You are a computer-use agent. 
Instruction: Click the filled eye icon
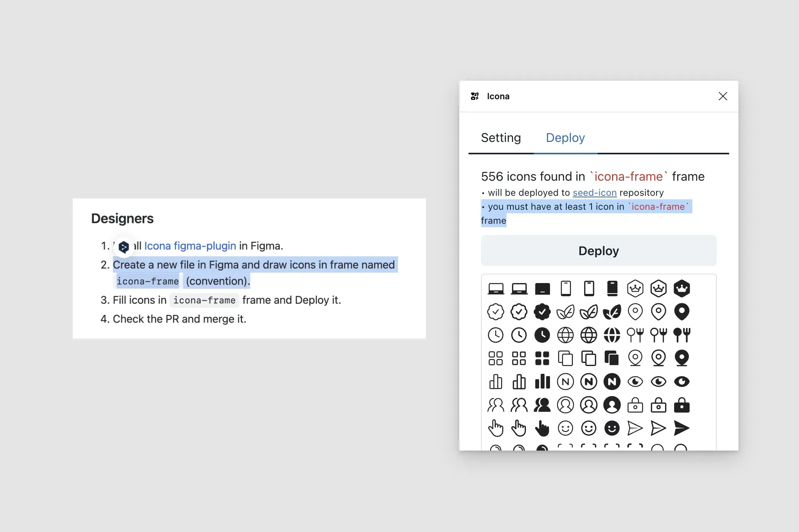[682, 382]
